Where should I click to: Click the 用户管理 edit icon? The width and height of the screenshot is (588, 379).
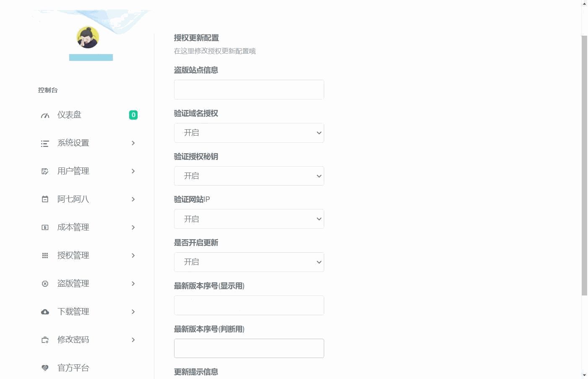(45, 171)
